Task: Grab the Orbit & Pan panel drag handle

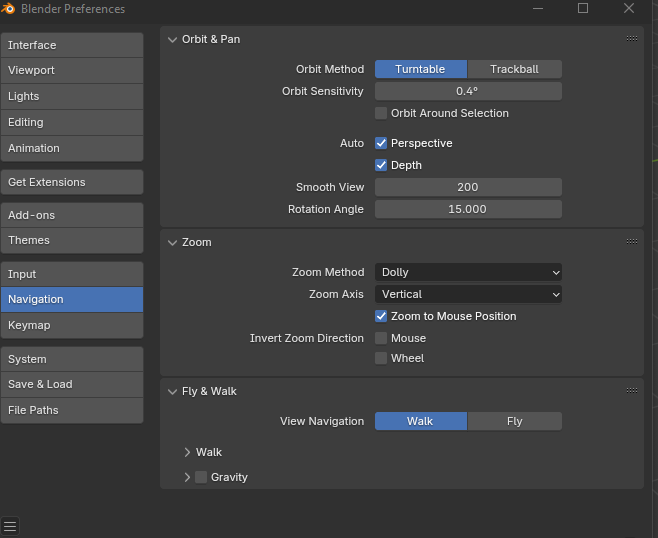Action: pyautogui.click(x=632, y=39)
